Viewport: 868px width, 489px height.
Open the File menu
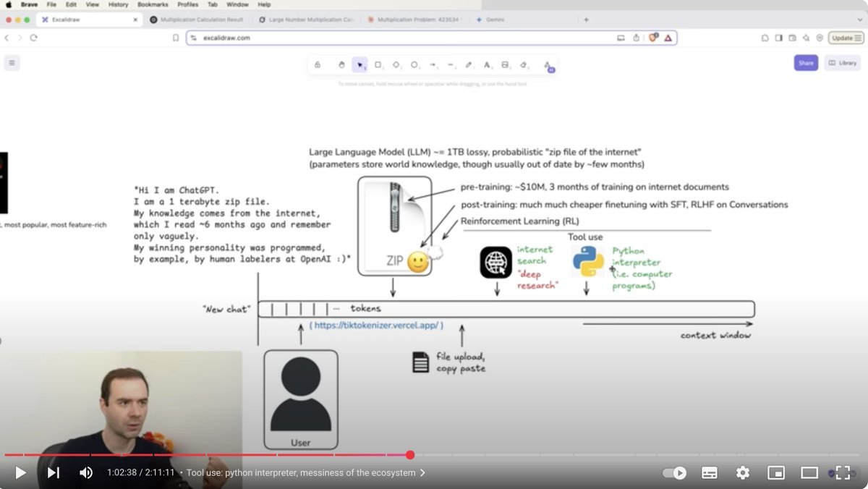pyautogui.click(x=51, y=4)
